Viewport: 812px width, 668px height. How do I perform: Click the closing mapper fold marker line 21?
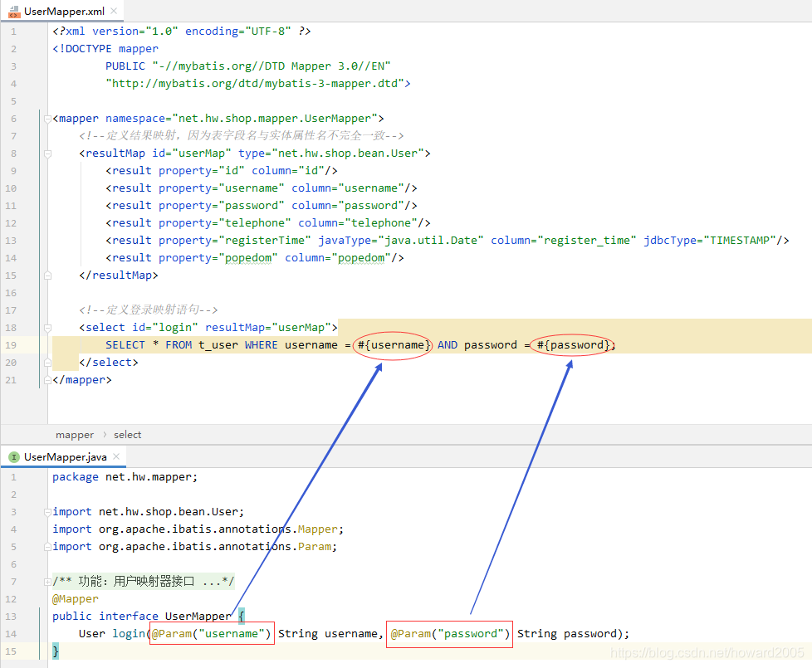click(47, 380)
